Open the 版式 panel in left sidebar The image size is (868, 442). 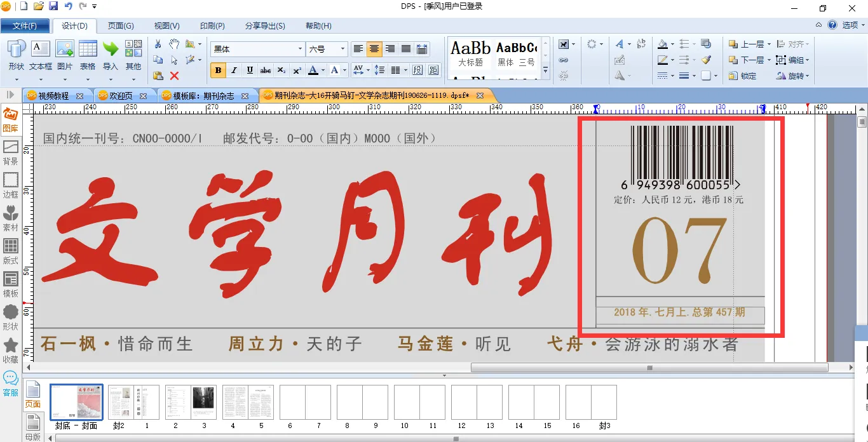click(x=10, y=252)
